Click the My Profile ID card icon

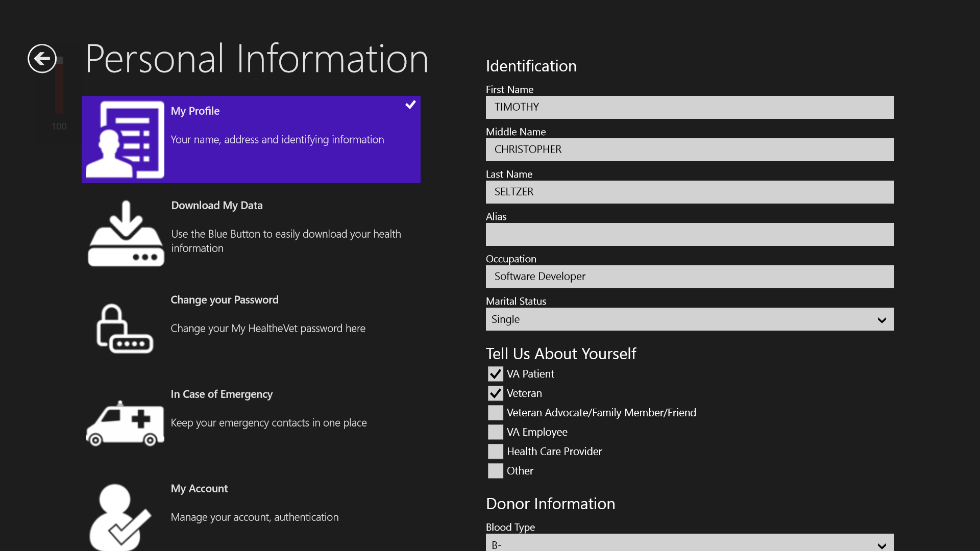125,139
